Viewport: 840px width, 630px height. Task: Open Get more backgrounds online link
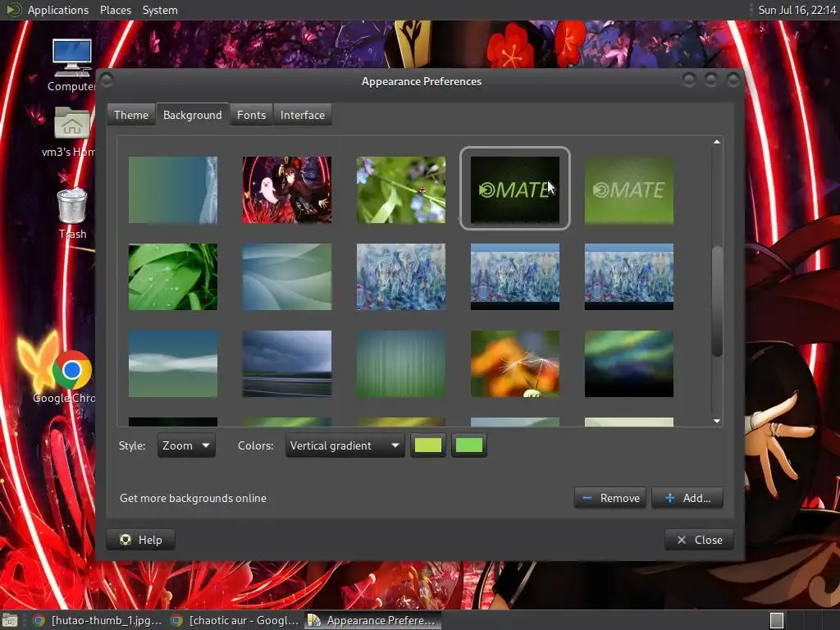(193, 498)
